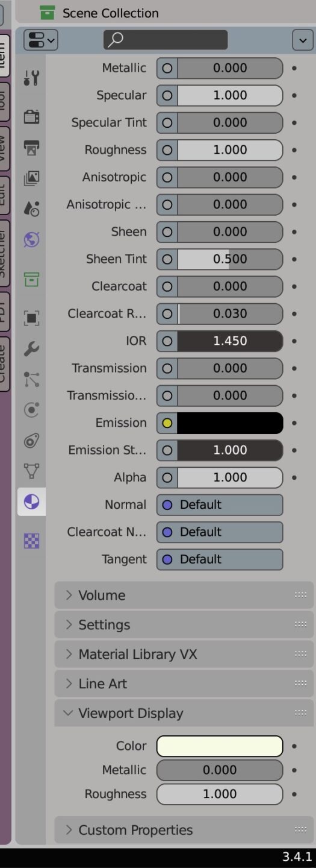This screenshot has height=868, width=316.
Task: Click the Tangent Default socket button
Action: (220, 559)
